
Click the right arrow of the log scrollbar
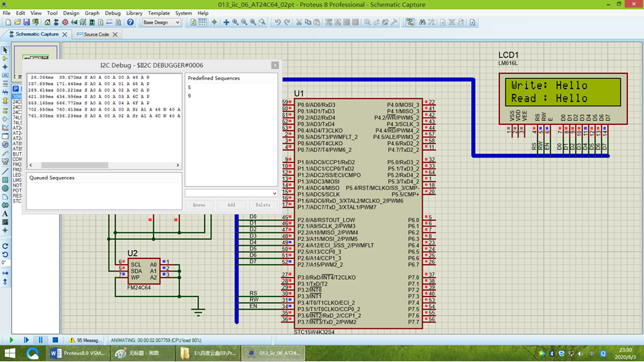[x=178, y=166]
